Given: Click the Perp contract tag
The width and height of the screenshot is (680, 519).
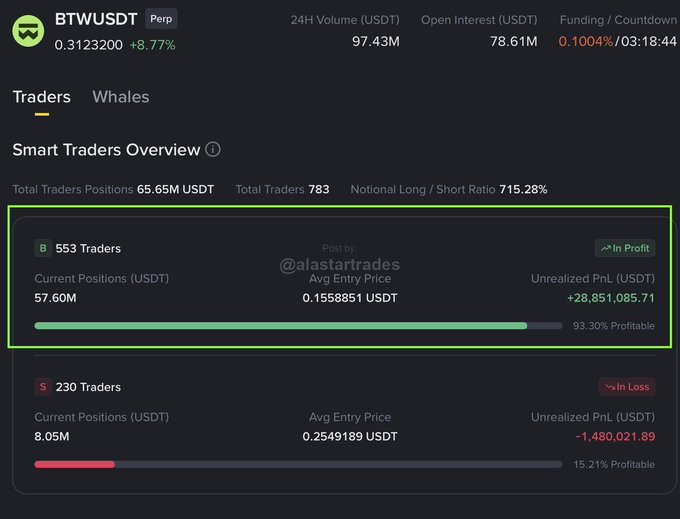Looking at the screenshot, I should click(x=161, y=19).
